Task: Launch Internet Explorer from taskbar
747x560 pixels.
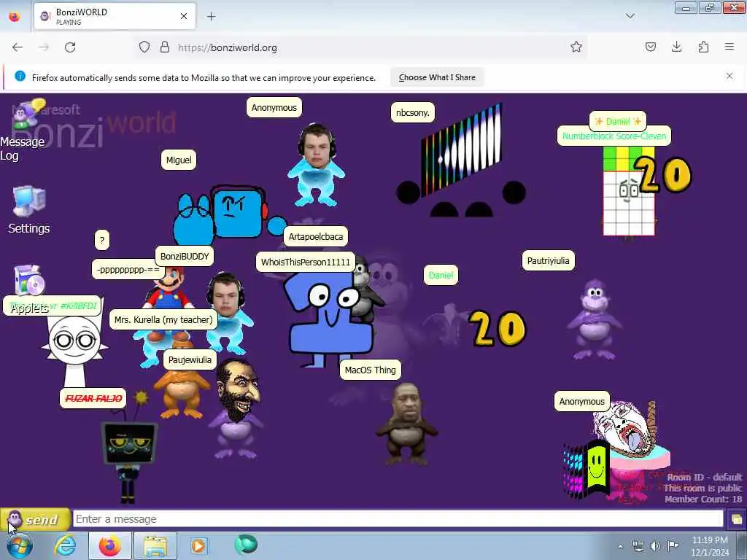Action: point(65,545)
